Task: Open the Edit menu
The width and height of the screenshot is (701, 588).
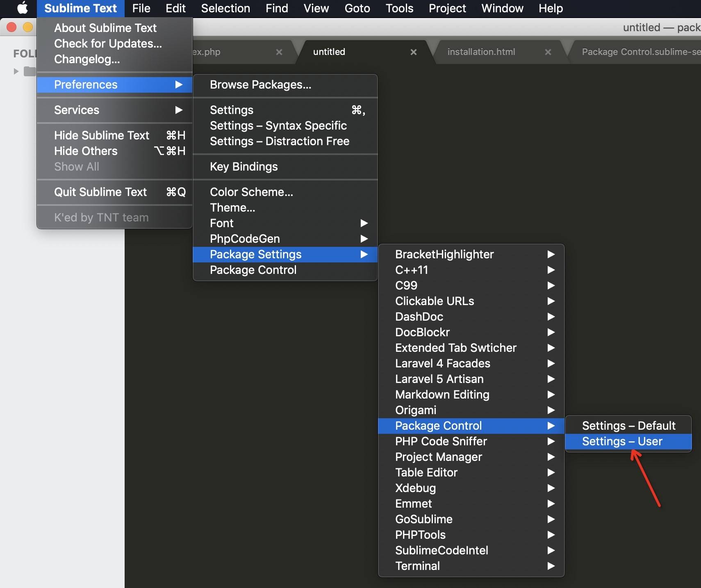Action: click(x=175, y=8)
